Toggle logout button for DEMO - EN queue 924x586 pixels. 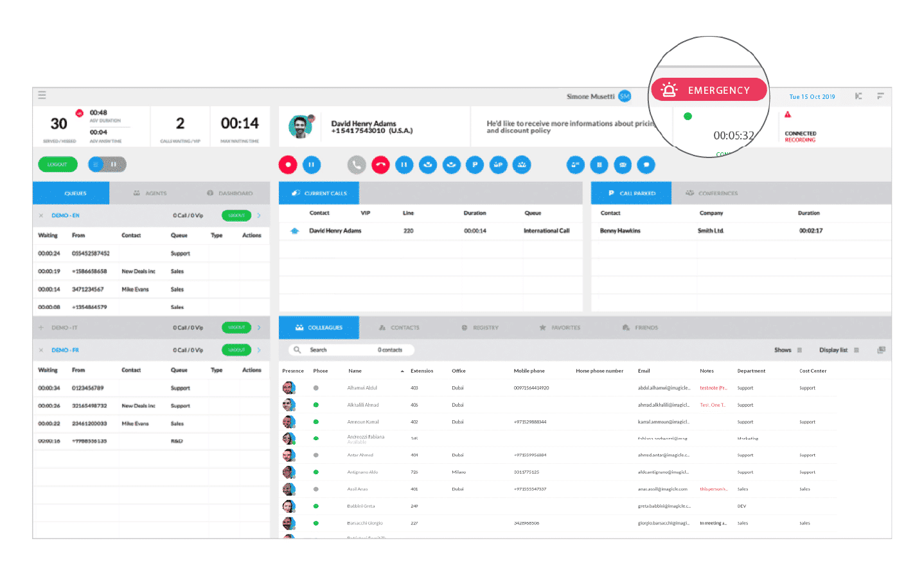click(x=236, y=216)
